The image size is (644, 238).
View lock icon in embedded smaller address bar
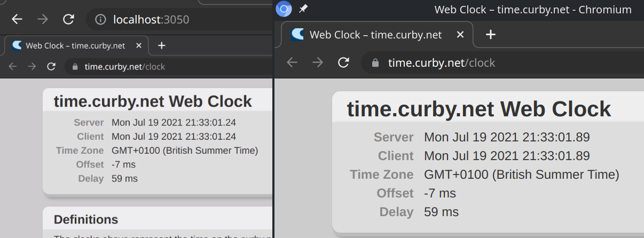point(75,67)
